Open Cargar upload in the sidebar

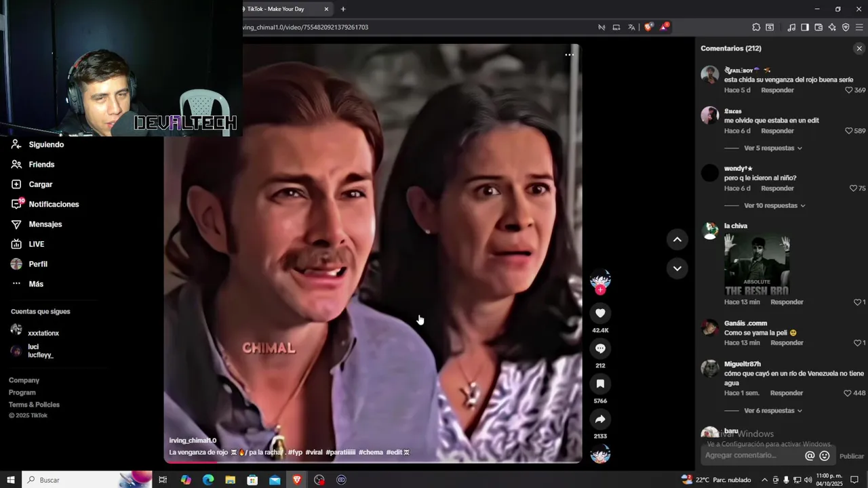(x=41, y=184)
